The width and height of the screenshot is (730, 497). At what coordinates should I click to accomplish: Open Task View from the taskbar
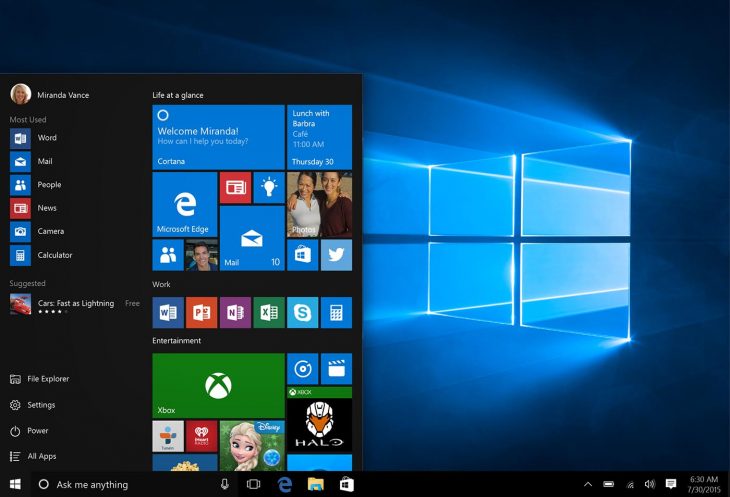[253, 484]
